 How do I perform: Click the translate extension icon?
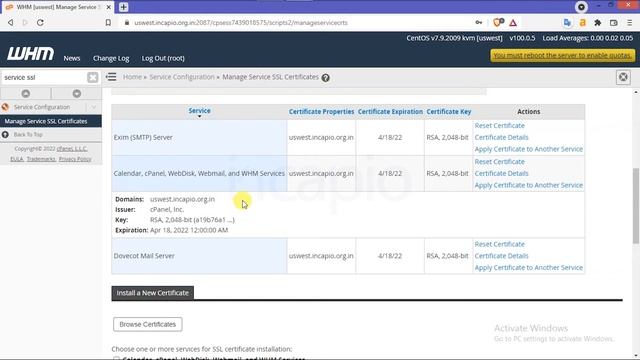567,23
